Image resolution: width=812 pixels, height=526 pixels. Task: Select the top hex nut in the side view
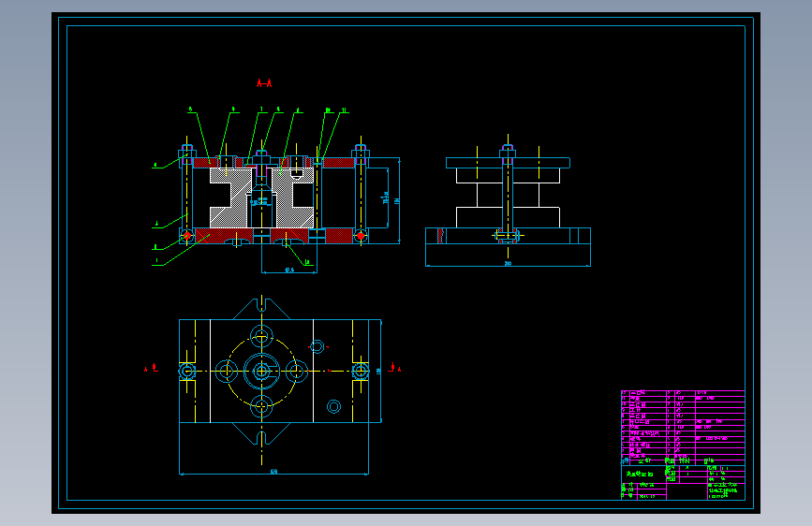tap(508, 152)
